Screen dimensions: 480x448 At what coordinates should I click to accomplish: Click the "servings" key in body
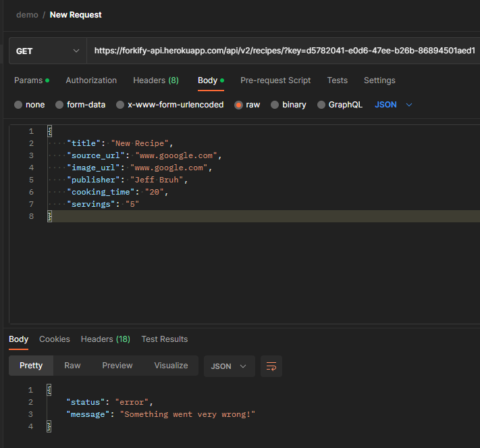point(91,204)
